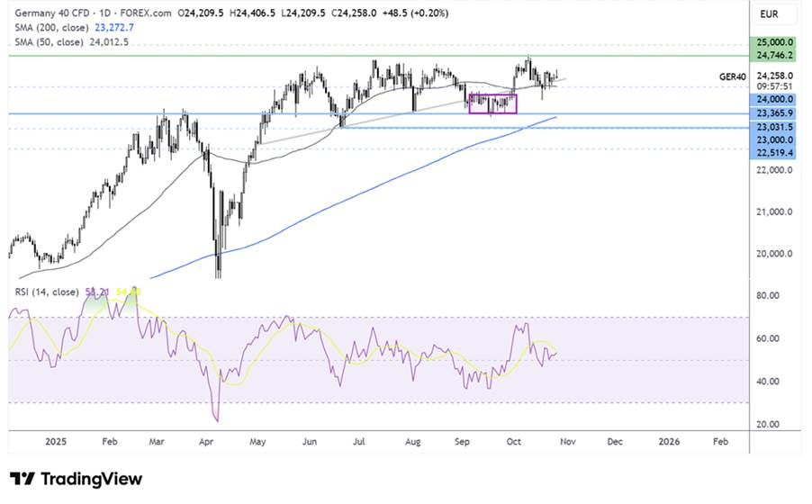This screenshot has width=812, height=504.
Task: Click the Jul time axis label
Action: click(359, 442)
